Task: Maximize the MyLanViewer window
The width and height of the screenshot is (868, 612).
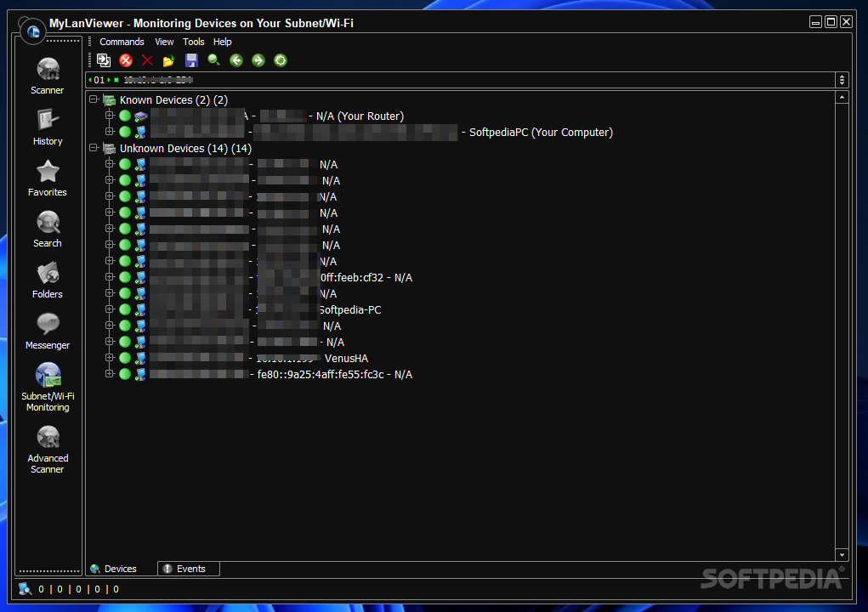Action: tap(831, 21)
